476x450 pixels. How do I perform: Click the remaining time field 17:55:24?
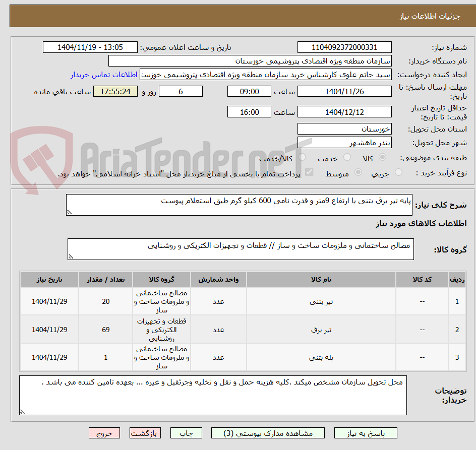(x=115, y=91)
